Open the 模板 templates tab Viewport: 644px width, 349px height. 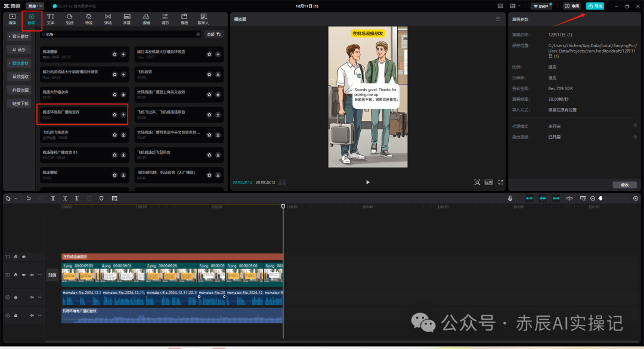tap(184, 19)
